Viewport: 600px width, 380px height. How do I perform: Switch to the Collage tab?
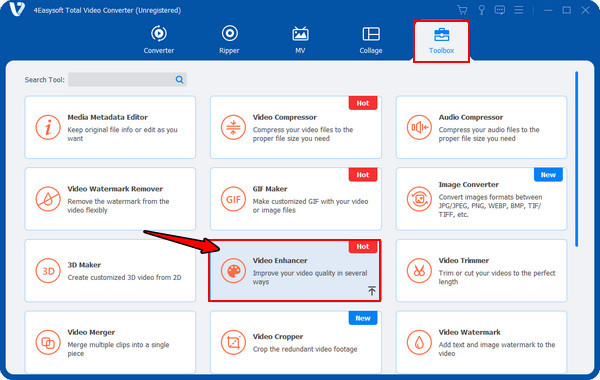[371, 40]
